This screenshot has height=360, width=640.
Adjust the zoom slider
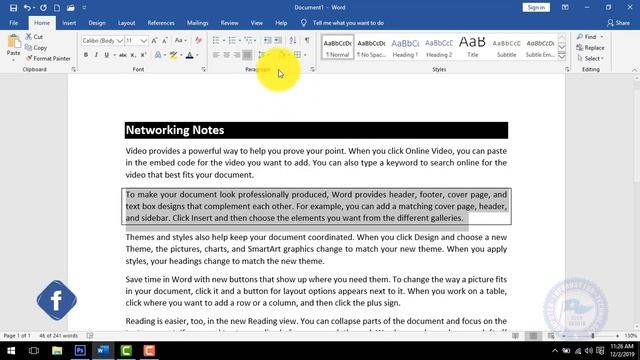point(593,336)
